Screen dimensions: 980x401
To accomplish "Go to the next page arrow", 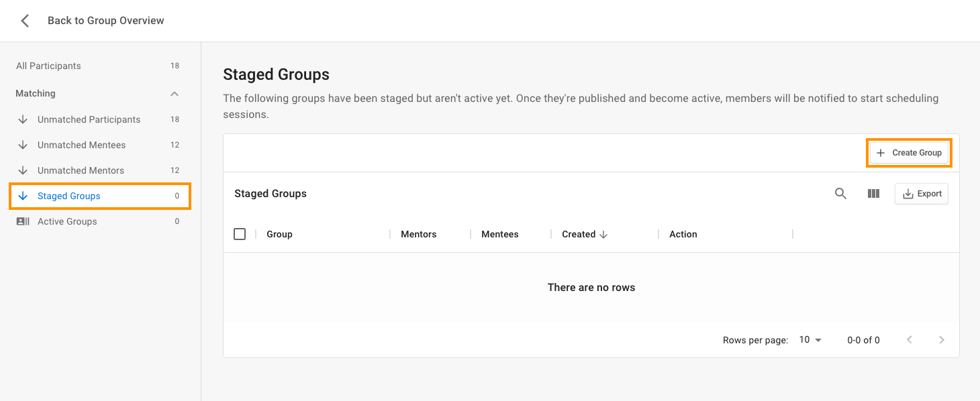I will tap(942, 340).
